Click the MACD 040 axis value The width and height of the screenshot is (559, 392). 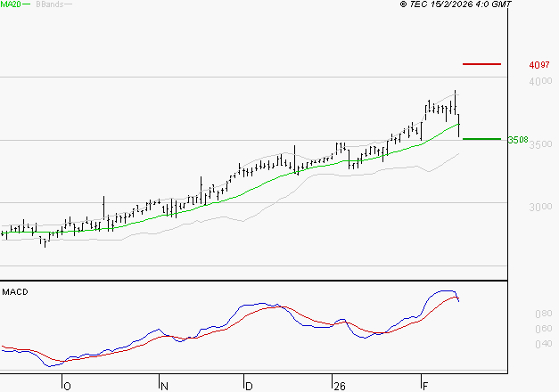point(544,344)
